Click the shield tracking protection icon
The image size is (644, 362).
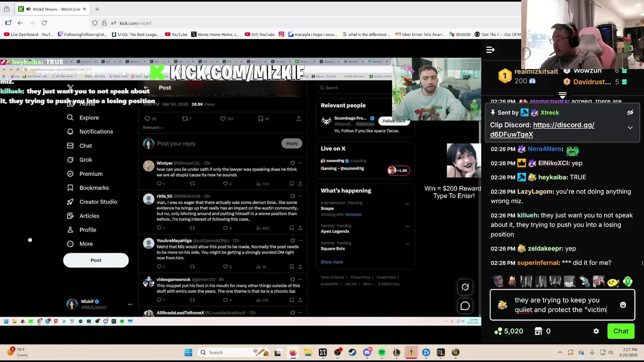95,23
